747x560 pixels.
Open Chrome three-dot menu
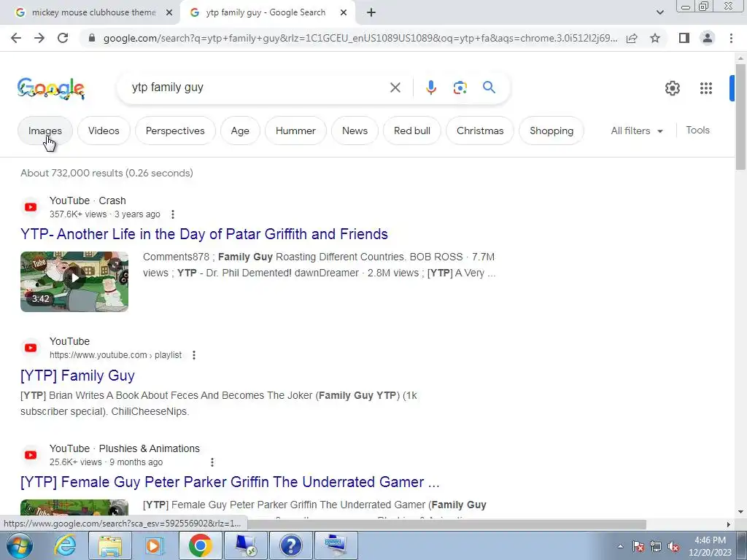pos(731,38)
